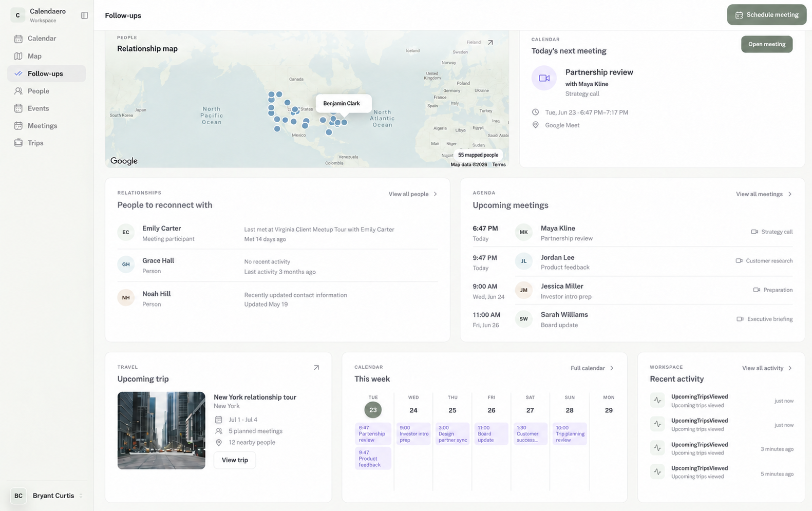Open the Bryant Curtis account menu
Viewport: 812px width, 511px height.
47,496
